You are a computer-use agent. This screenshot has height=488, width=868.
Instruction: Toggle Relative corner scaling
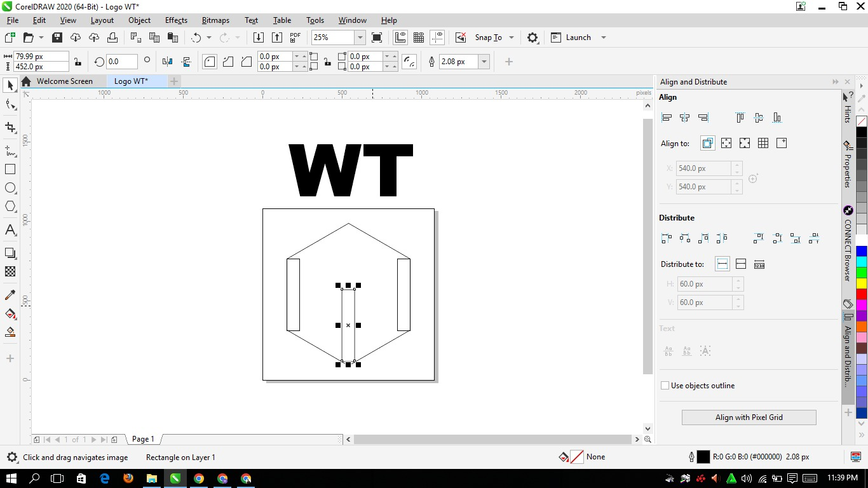410,62
